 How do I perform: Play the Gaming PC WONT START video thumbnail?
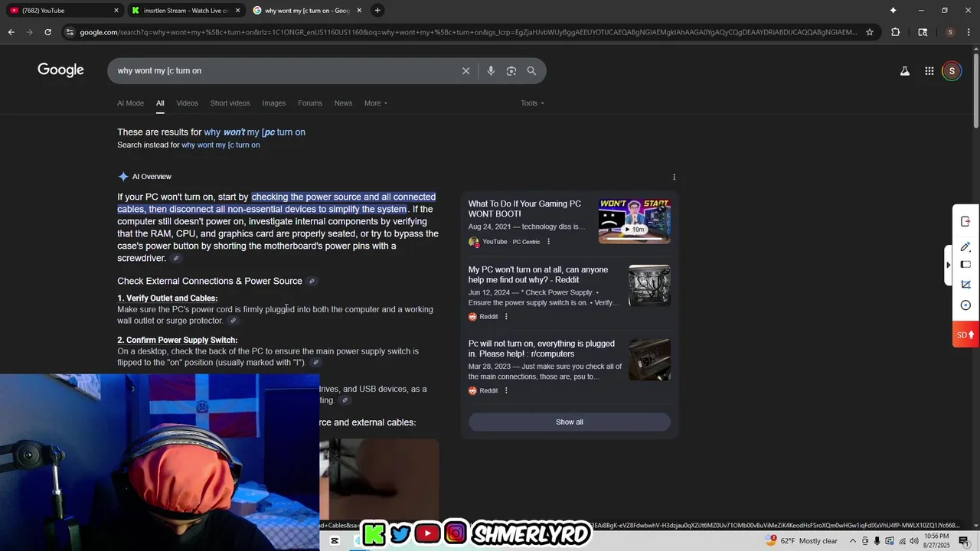click(634, 221)
